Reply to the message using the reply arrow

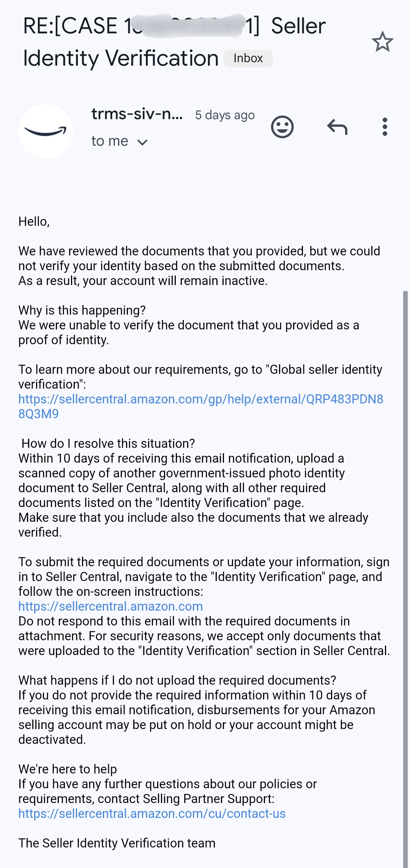click(x=337, y=127)
